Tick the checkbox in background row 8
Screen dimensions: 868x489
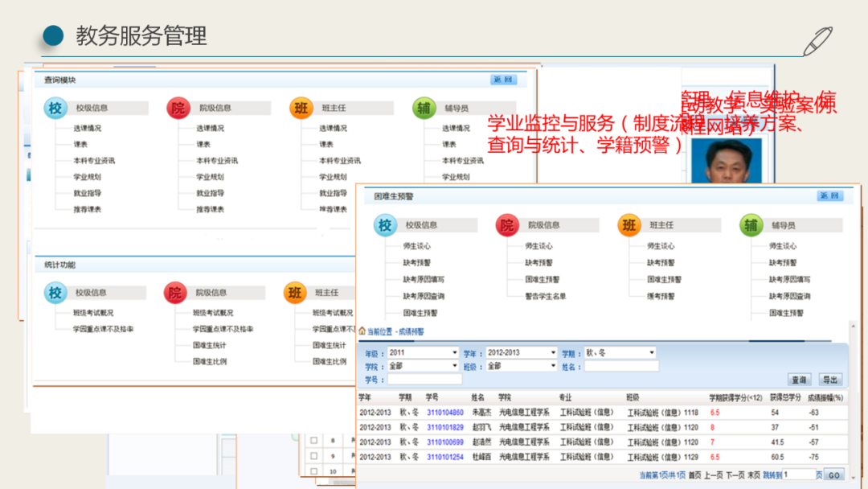point(314,441)
